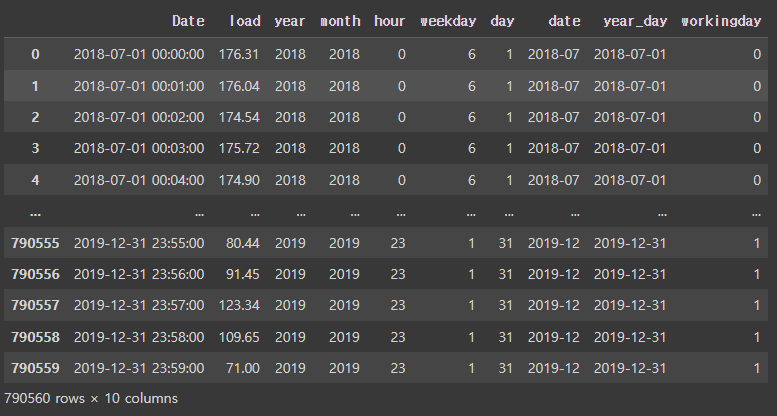Click the year column header
This screenshot has width=777, height=416.
(290, 21)
